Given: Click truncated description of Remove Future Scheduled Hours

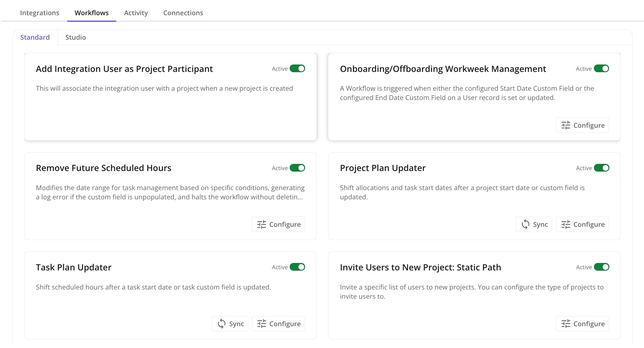Looking at the screenshot, I should click(170, 192).
